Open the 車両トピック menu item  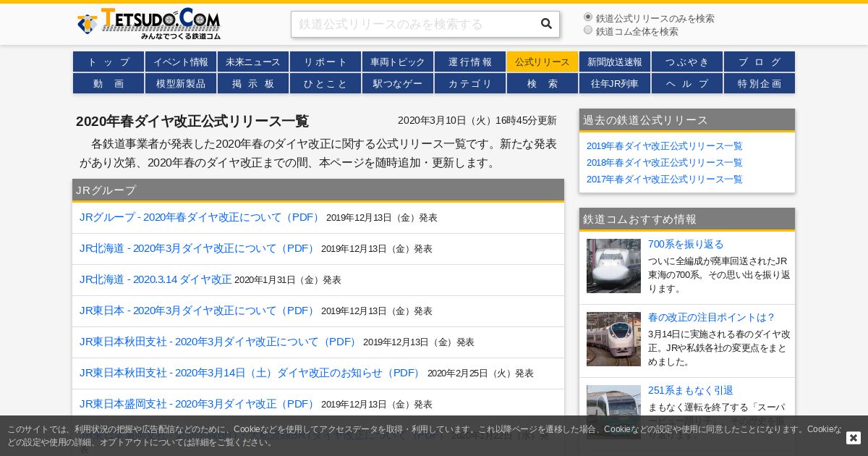[x=398, y=62]
